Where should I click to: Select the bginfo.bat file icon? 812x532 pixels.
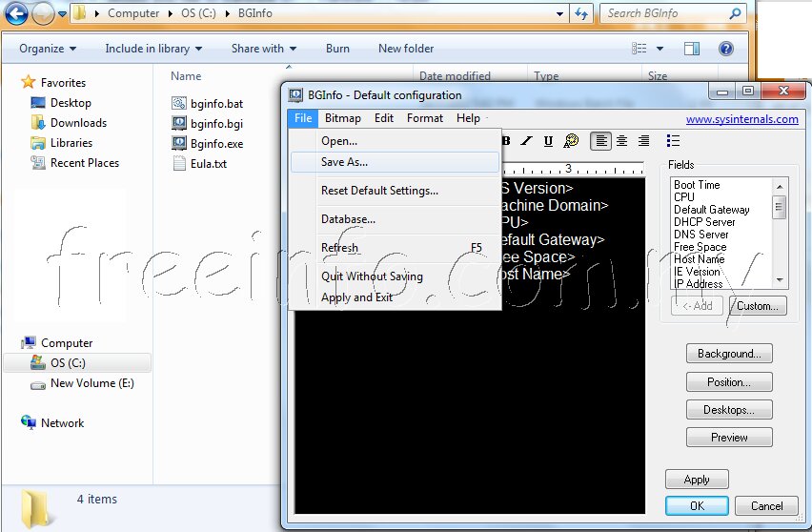tap(179, 103)
